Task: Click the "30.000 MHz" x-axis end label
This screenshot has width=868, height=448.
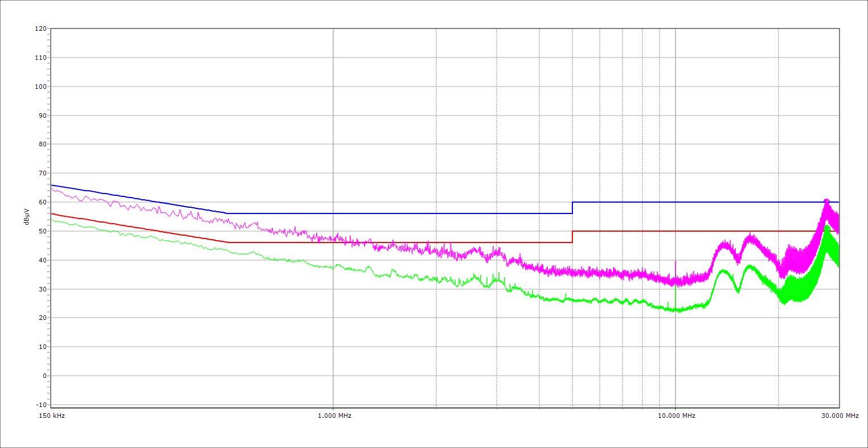Action: [x=840, y=416]
